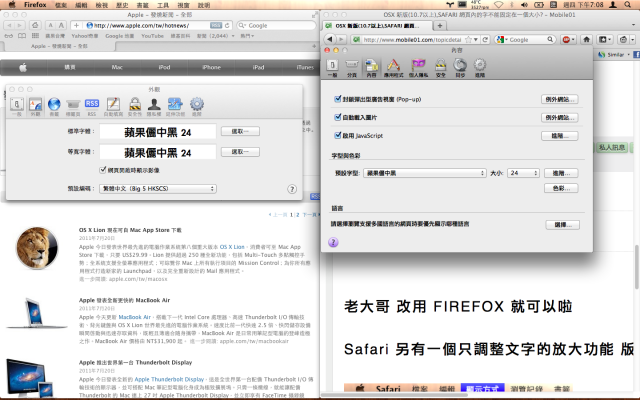Open Tabs pane in Firefox preferences

click(351, 68)
